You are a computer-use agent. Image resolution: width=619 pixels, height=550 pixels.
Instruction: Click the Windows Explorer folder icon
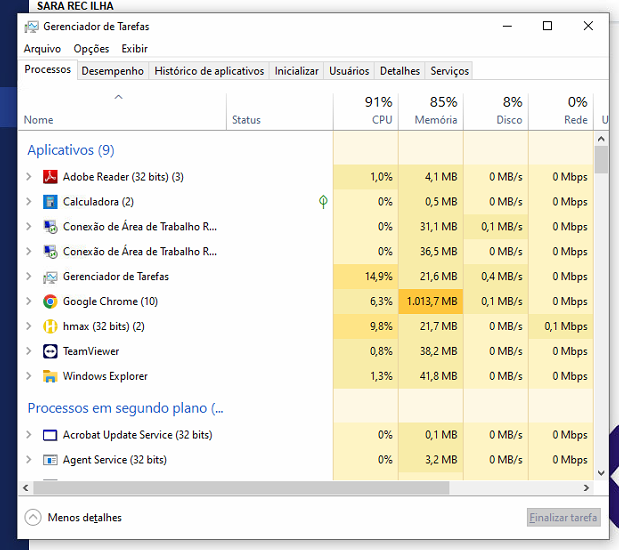tap(51, 376)
